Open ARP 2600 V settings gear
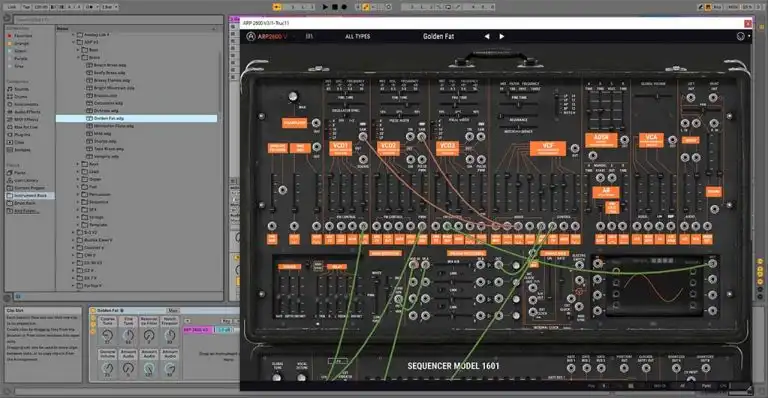The width and height of the screenshot is (768, 398). 741,36
